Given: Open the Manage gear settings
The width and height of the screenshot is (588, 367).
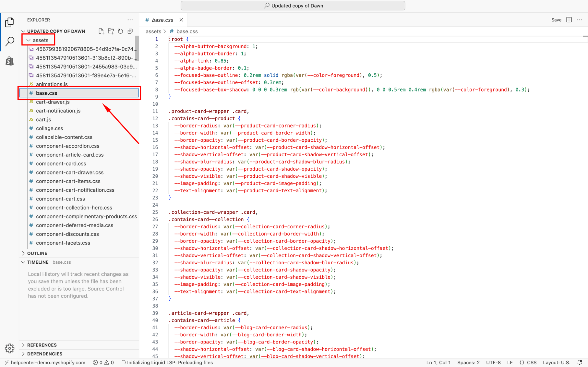Looking at the screenshot, I should pos(9,348).
